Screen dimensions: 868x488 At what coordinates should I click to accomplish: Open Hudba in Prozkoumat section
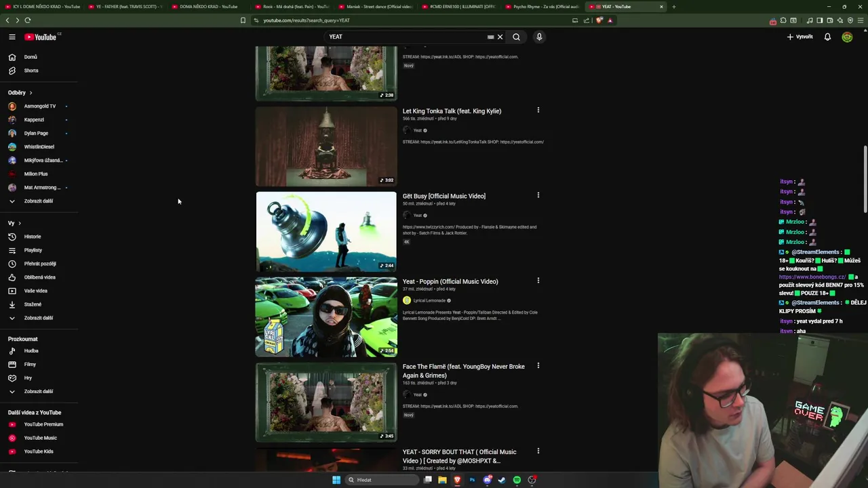[x=31, y=351]
